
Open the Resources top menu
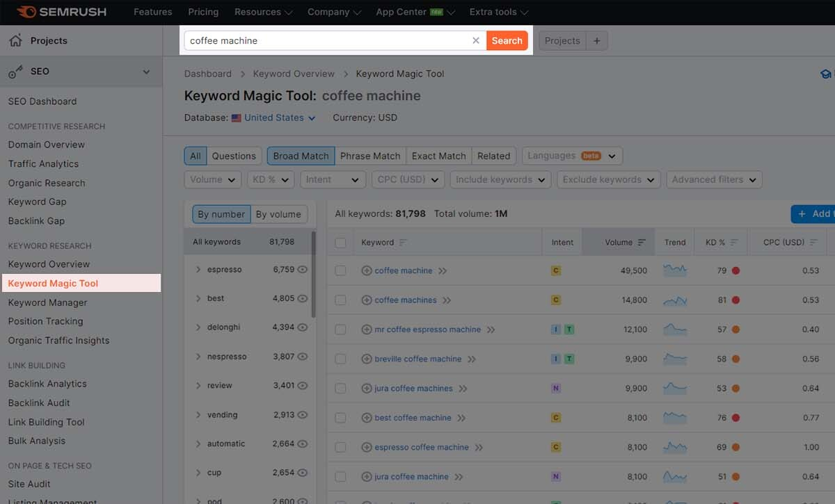coord(264,12)
